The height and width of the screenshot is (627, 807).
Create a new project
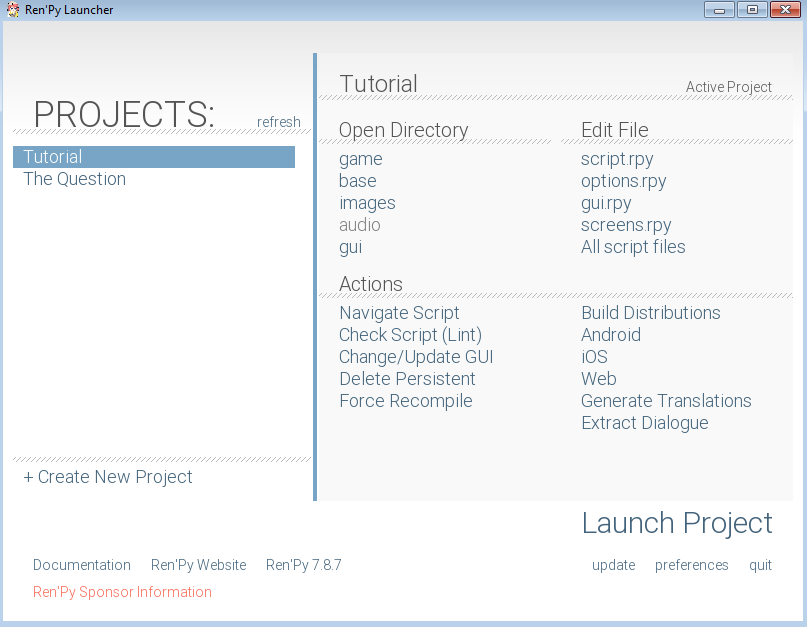(108, 477)
